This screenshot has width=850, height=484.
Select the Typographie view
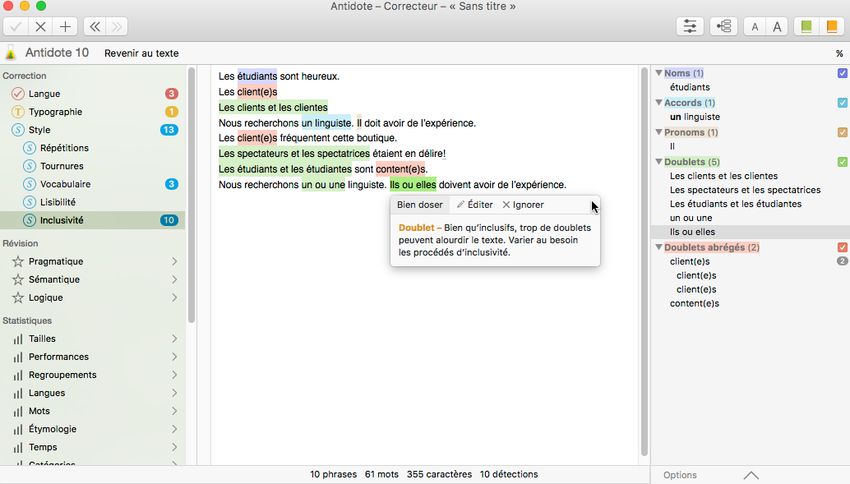(93, 112)
